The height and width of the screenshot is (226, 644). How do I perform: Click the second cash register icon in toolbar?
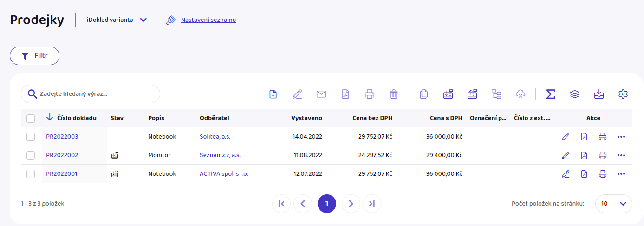tap(472, 94)
